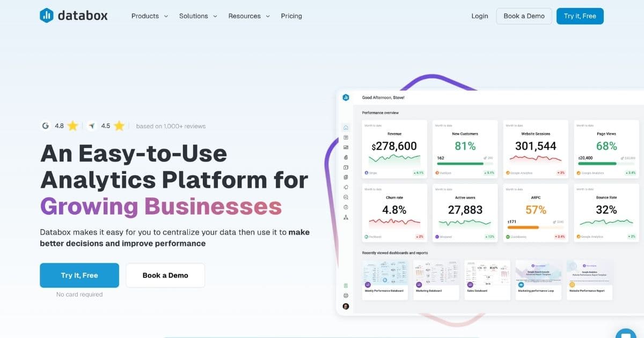Click the 'No card required' note

[79, 295]
